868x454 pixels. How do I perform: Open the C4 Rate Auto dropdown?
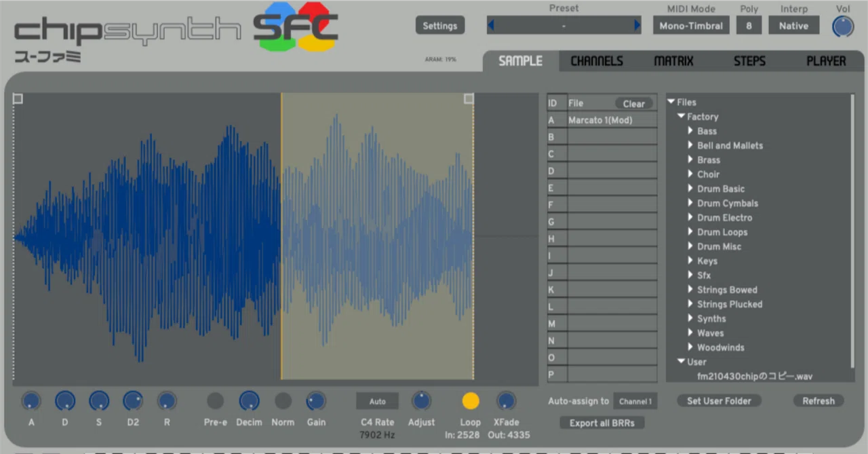point(377,401)
